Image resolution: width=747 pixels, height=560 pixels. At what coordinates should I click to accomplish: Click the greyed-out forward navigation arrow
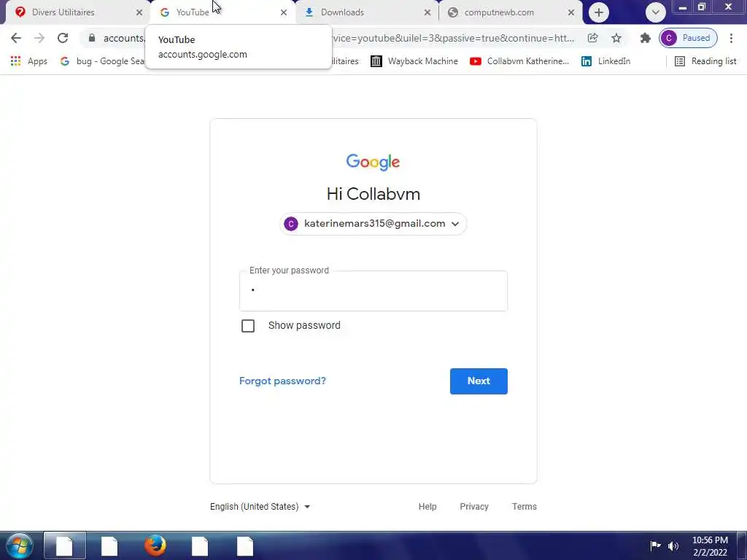pyautogui.click(x=39, y=38)
